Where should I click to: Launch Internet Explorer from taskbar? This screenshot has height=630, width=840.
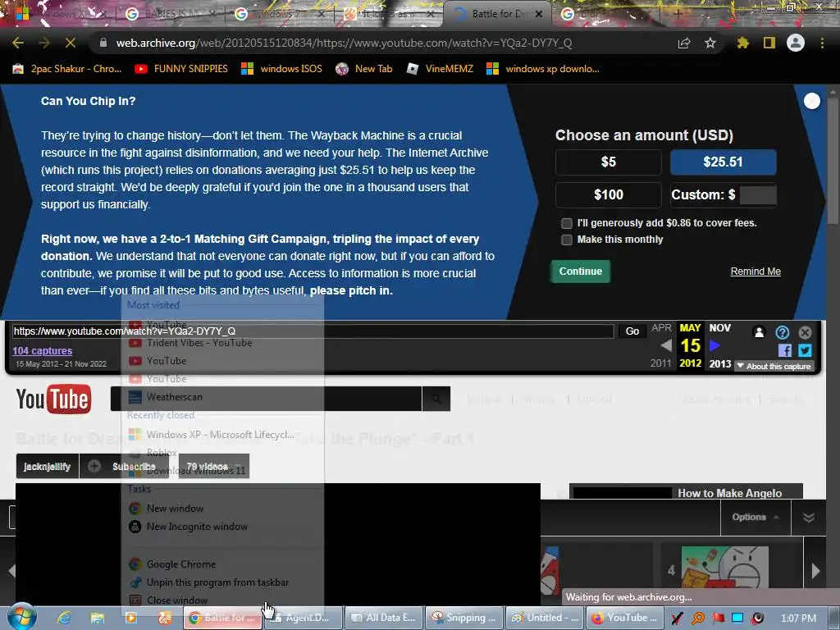(64, 618)
